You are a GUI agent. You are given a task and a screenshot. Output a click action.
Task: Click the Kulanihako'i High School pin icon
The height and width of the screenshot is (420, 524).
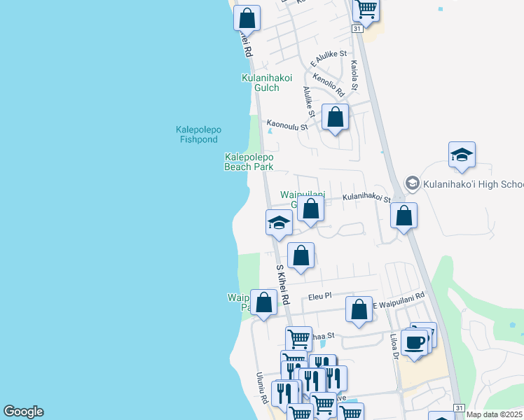[413, 184]
